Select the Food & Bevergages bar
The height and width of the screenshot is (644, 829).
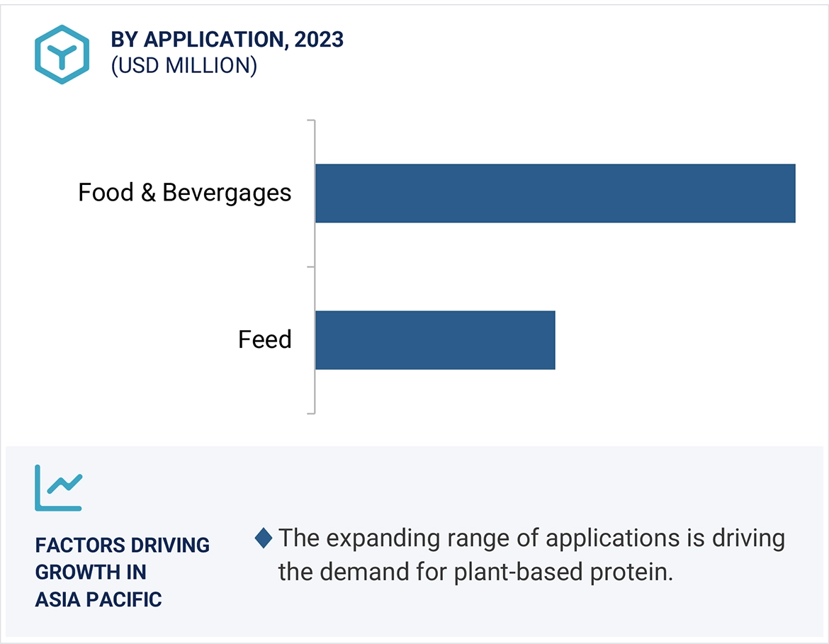(x=555, y=193)
